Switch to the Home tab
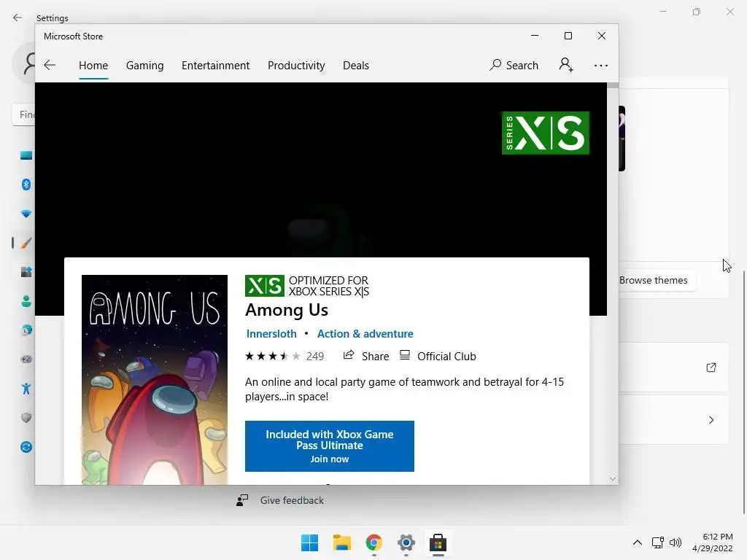This screenshot has width=747, height=560. 93,66
